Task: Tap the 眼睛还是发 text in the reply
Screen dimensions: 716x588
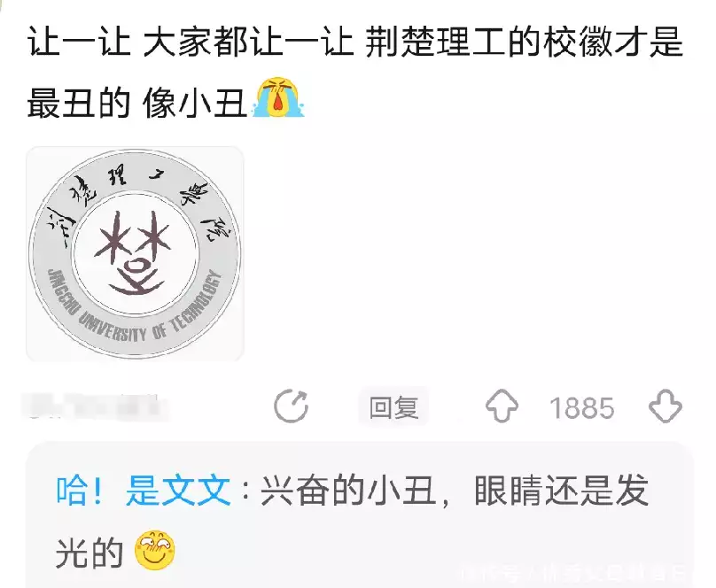Action: [x=562, y=491]
